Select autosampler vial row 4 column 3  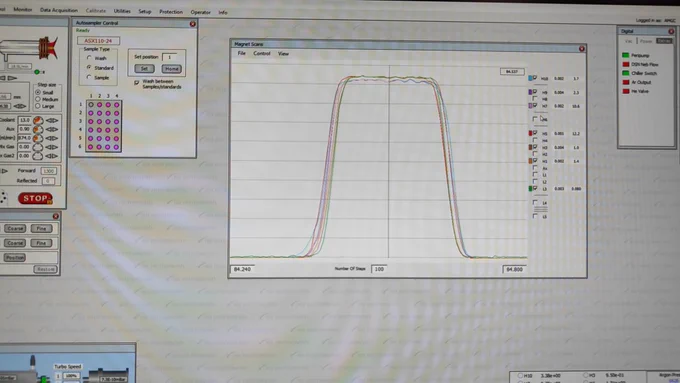point(108,130)
